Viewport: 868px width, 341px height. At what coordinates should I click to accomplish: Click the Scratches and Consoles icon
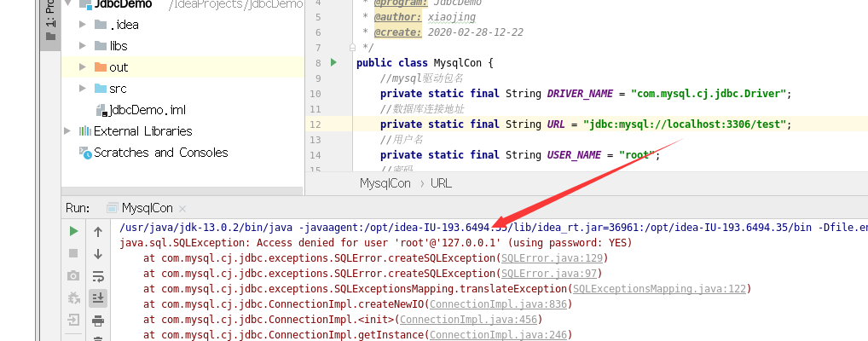85,153
